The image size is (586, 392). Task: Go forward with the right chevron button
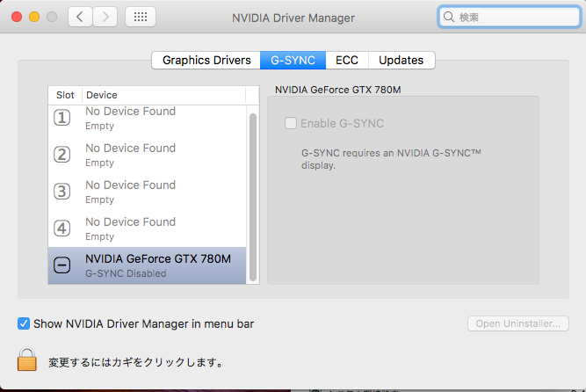coord(105,17)
